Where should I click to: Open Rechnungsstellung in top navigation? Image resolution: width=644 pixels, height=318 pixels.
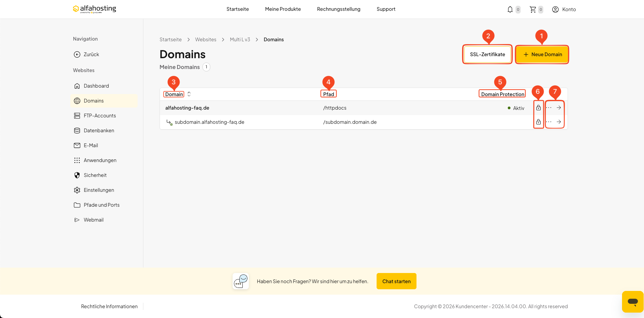(339, 9)
